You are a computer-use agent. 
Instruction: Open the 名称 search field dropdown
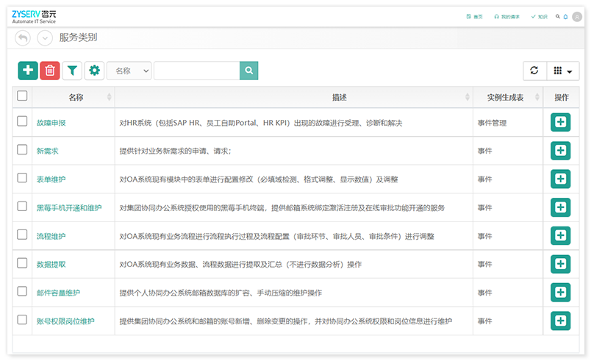click(129, 71)
